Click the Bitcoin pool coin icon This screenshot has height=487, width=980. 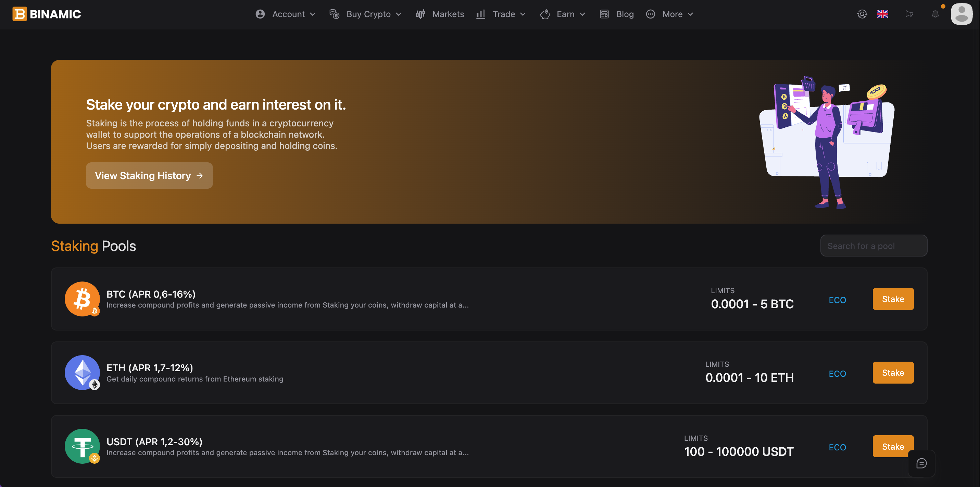point(82,299)
